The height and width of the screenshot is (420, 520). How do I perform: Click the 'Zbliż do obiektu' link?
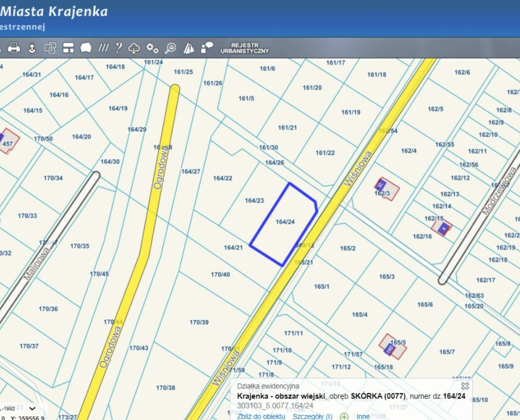click(x=261, y=416)
